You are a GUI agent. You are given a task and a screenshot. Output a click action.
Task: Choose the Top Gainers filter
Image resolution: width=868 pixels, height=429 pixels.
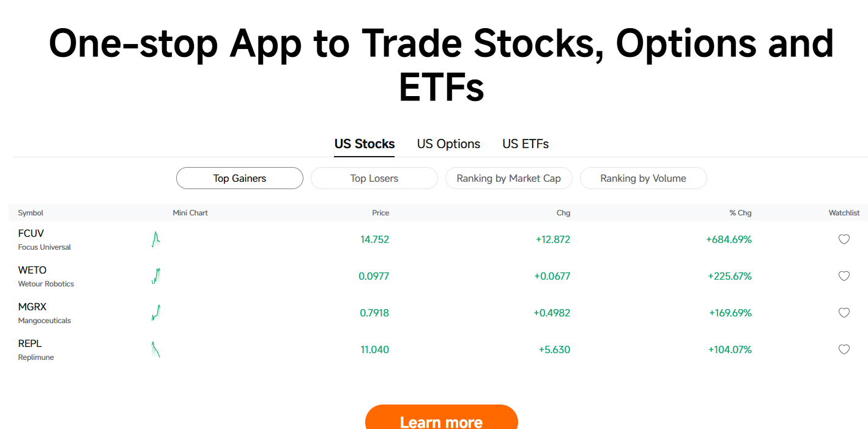[x=240, y=178]
